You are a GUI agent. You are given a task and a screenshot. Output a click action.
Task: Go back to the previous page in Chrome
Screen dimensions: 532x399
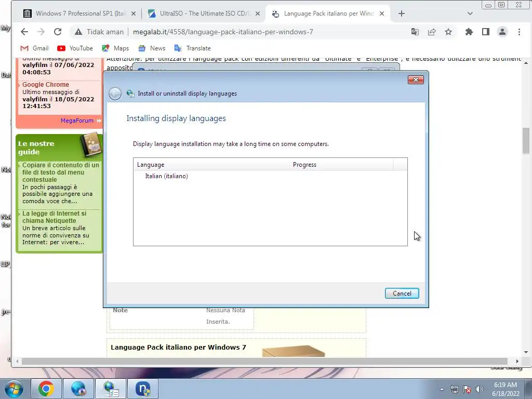(x=24, y=32)
